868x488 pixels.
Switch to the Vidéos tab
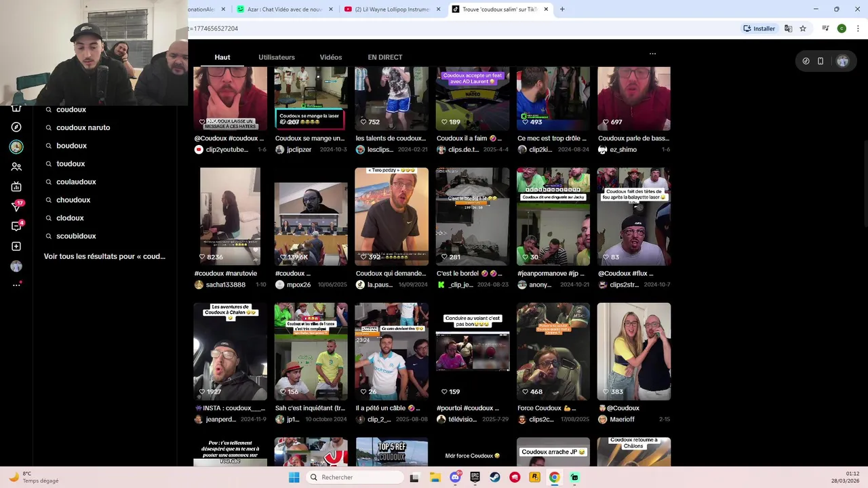click(331, 57)
